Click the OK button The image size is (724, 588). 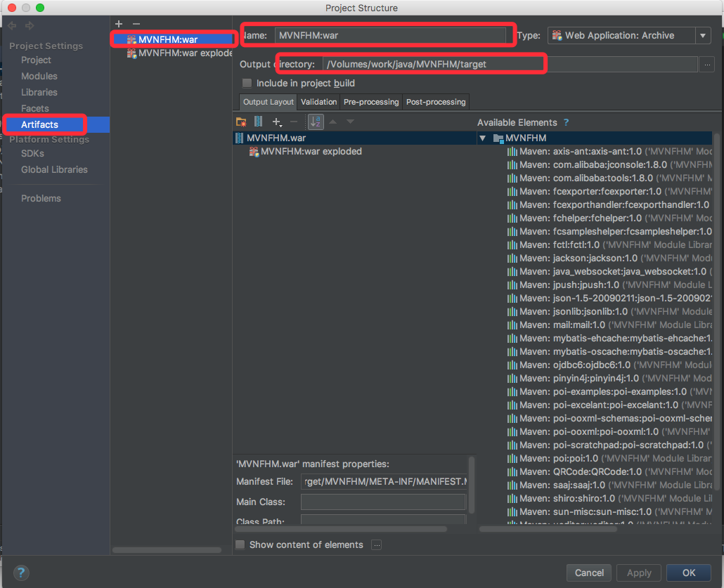click(x=688, y=573)
